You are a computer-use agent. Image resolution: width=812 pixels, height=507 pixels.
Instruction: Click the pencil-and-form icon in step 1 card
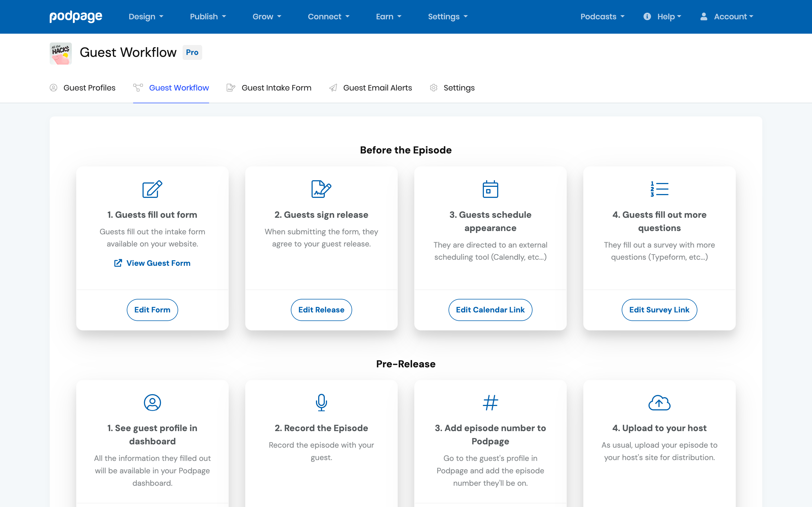(152, 189)
